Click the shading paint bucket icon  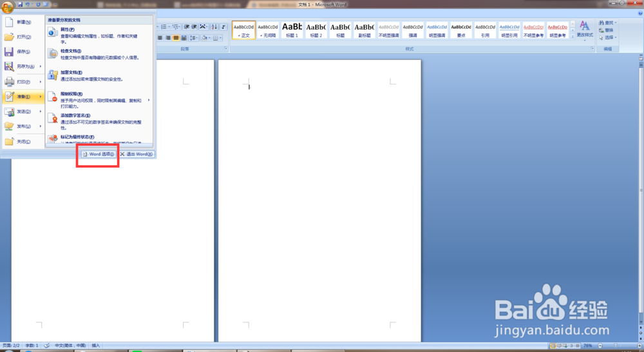205,38
